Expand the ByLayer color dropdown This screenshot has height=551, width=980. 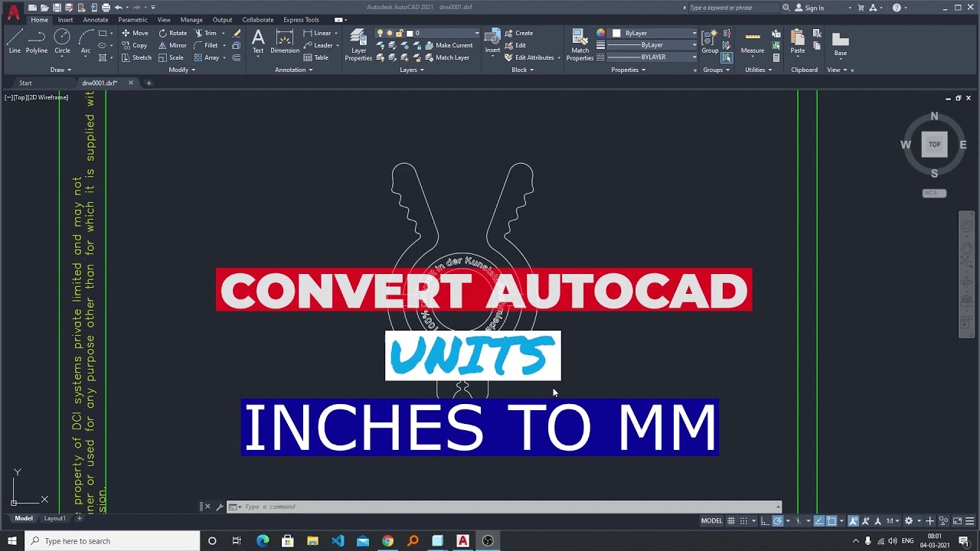click(x=694, y=33)
